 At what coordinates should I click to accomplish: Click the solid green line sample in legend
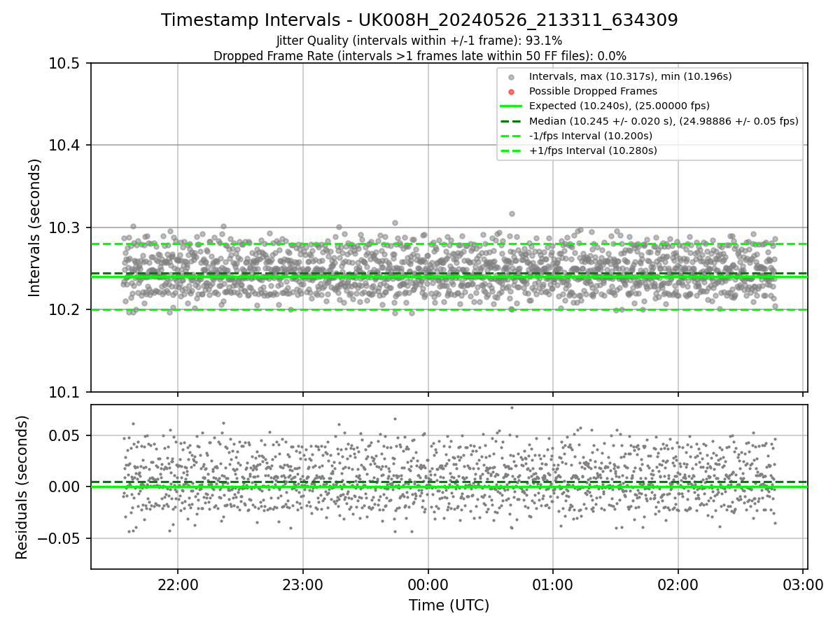pos(511,106)
